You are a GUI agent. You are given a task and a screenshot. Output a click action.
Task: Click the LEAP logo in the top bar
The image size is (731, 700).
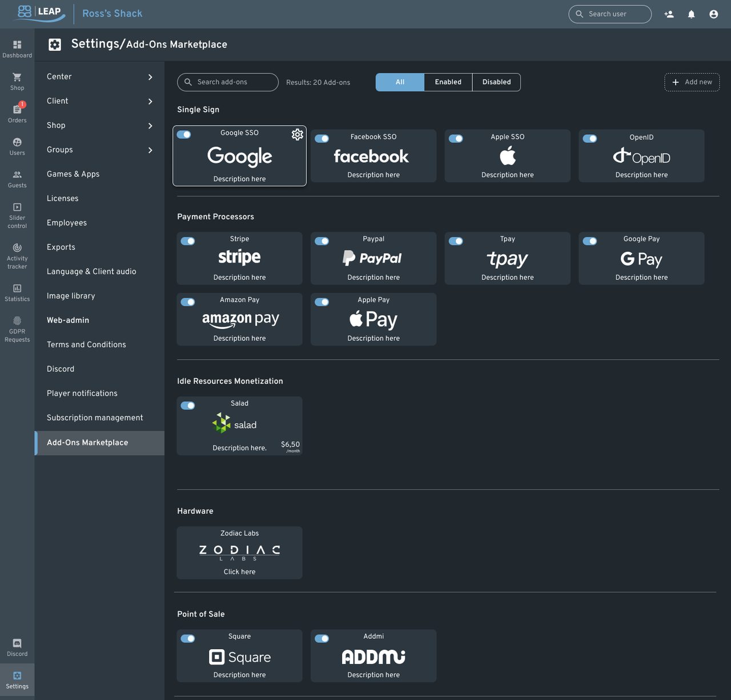click(40, 13)
